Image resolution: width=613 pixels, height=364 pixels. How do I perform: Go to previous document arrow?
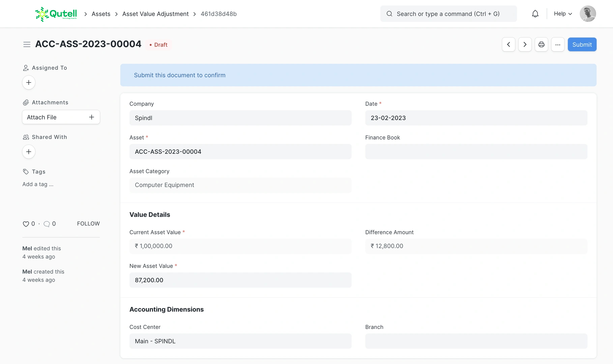(x=508, y=44)
